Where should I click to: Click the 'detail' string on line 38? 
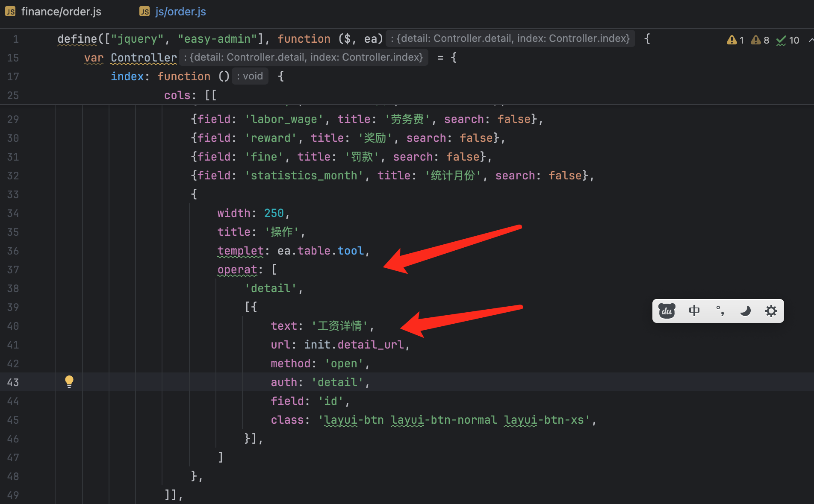[271, 288]
